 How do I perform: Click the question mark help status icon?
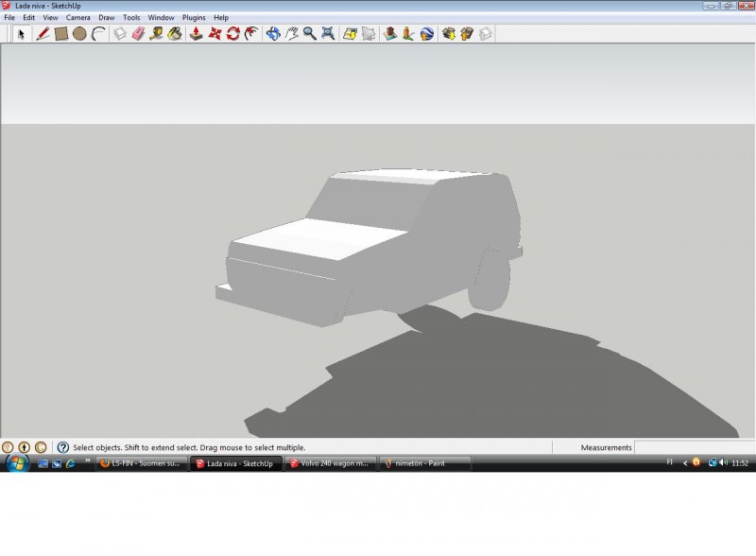pyautogui.click(x=63, y=448)
